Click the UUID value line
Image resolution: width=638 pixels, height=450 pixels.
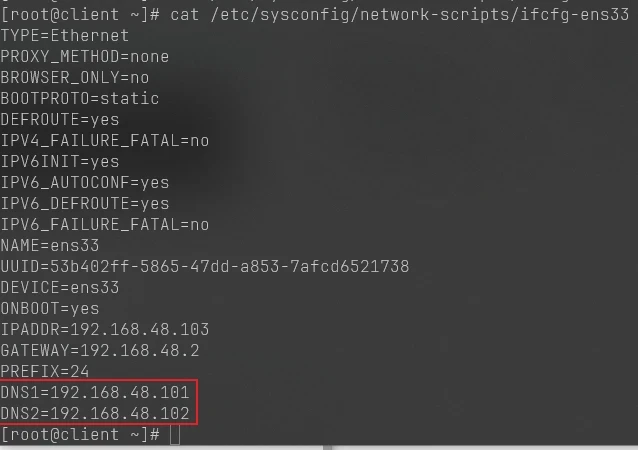[x=204, y=266]
